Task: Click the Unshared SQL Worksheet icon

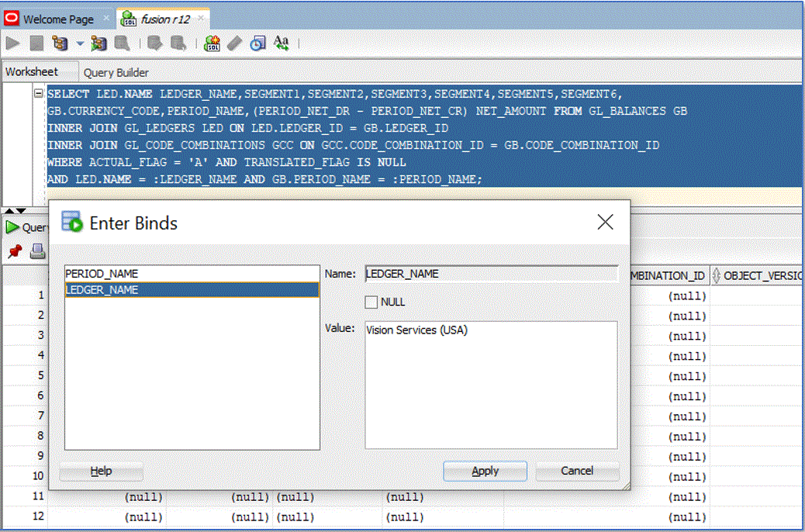Action: tap(212, 43)
